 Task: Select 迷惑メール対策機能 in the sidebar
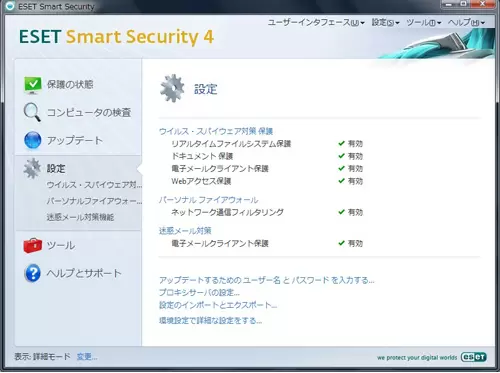click(80, 217)
